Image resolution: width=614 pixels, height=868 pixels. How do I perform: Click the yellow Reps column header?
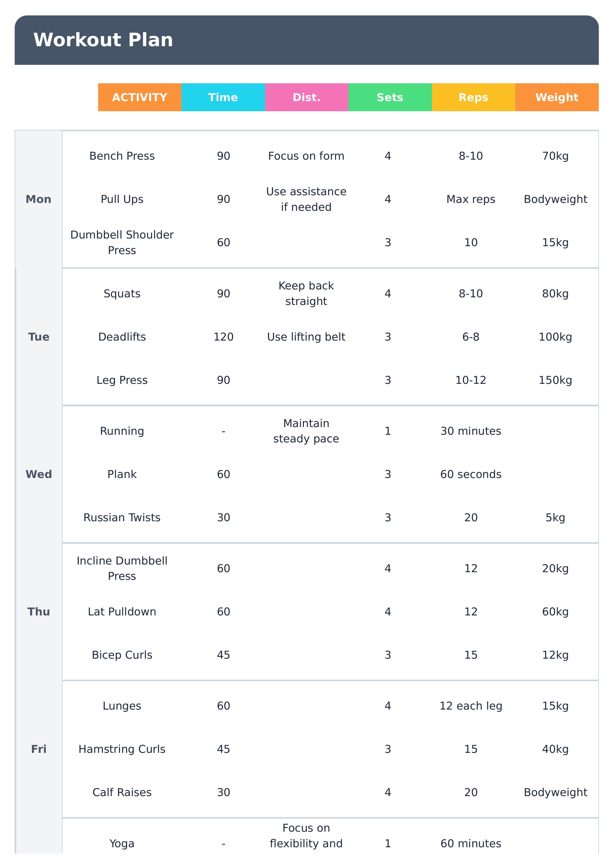[473, 97]
